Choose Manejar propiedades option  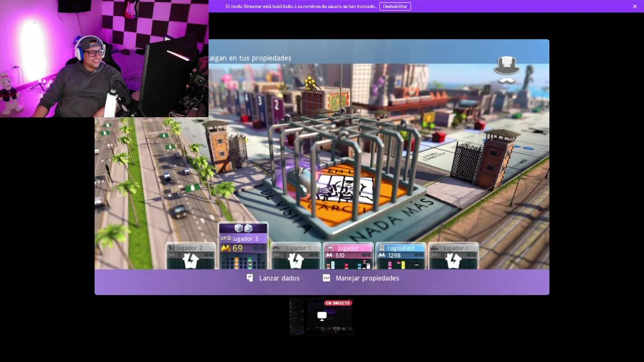[367, 278]
